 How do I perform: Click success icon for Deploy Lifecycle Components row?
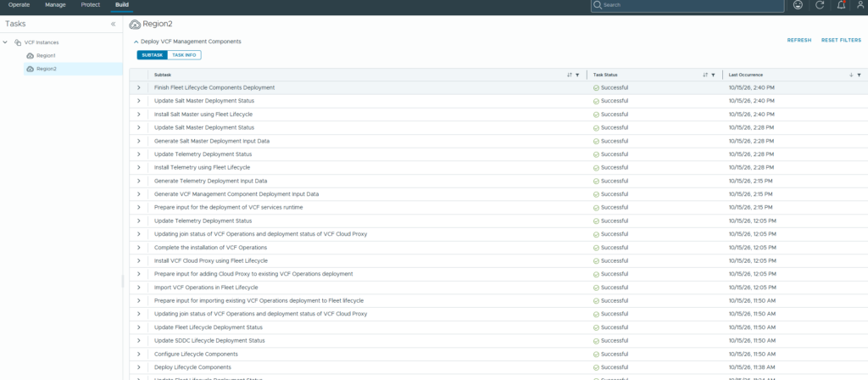596,367
